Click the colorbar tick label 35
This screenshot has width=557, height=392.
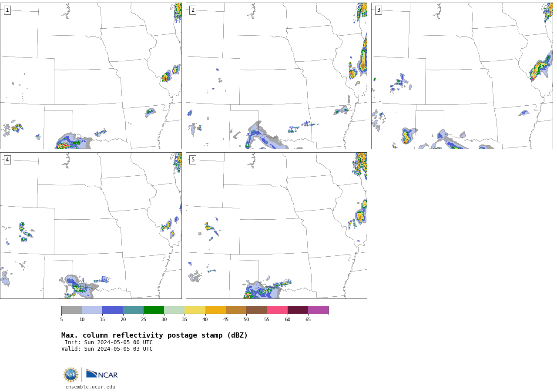click(185, 320)
